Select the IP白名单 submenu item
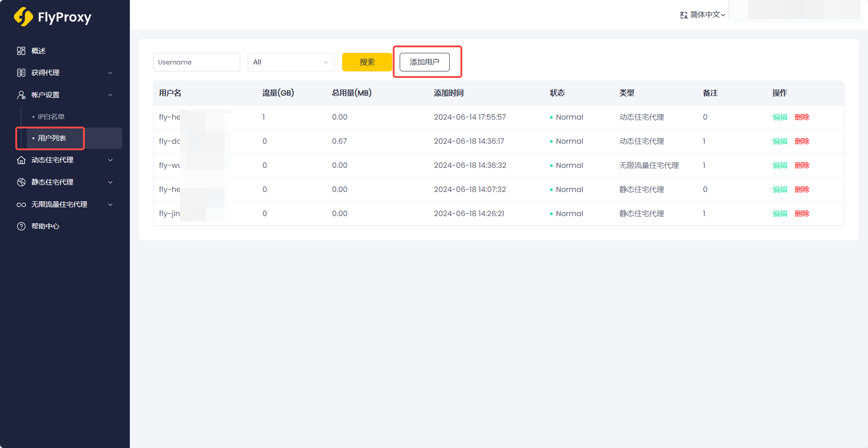This screenshot has height=448, width=868. coord(51,117)
